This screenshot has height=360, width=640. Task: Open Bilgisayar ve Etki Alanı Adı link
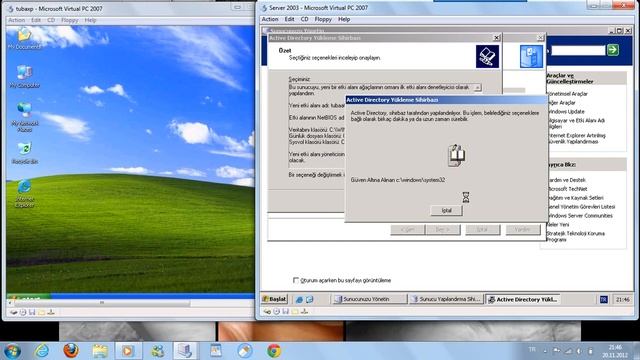point(576,123)
